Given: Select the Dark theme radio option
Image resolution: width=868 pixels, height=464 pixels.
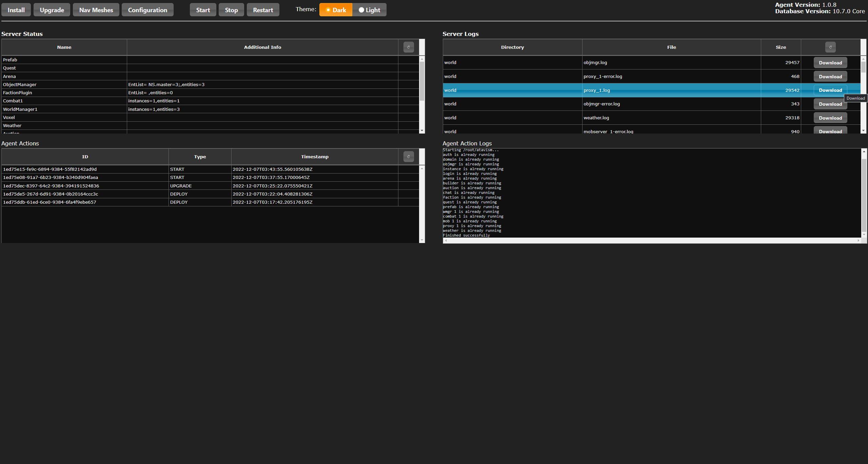Looking at the screenshot, I should (335, 10).
